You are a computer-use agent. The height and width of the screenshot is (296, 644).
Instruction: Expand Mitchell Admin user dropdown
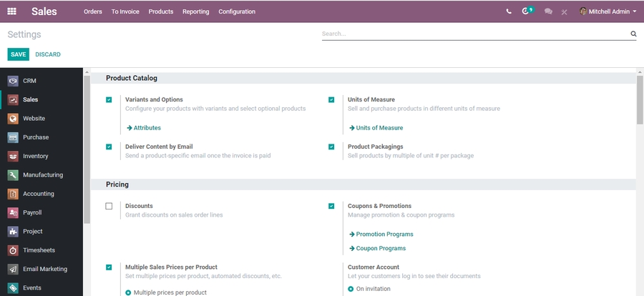coord(608,11)
